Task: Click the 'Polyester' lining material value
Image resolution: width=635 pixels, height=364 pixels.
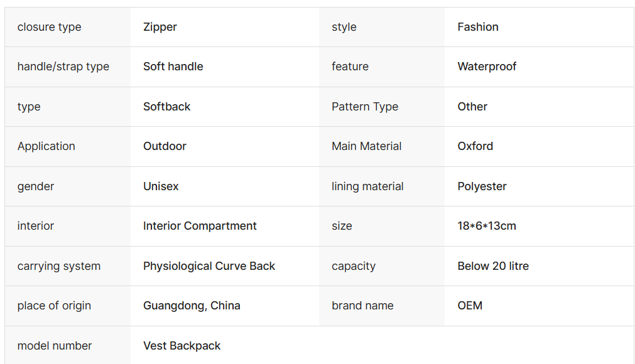Action: [x=482, y=186]
